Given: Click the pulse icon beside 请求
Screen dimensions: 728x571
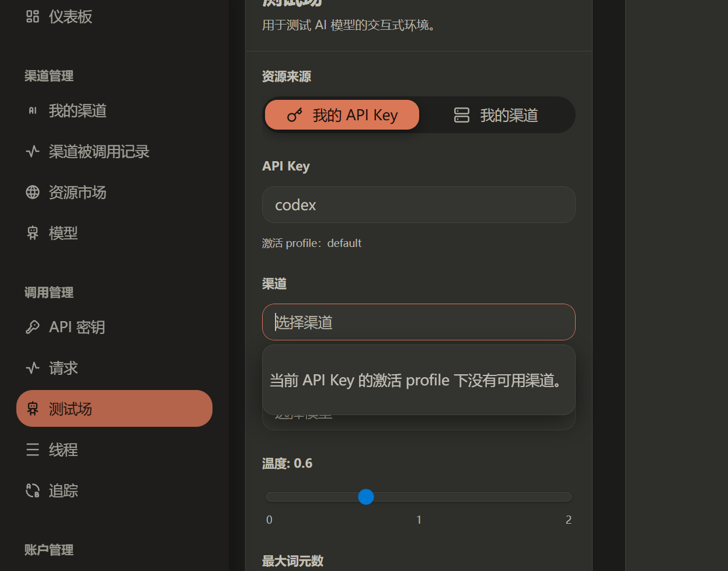Looking at the screenshot, I should click(33, 368).
